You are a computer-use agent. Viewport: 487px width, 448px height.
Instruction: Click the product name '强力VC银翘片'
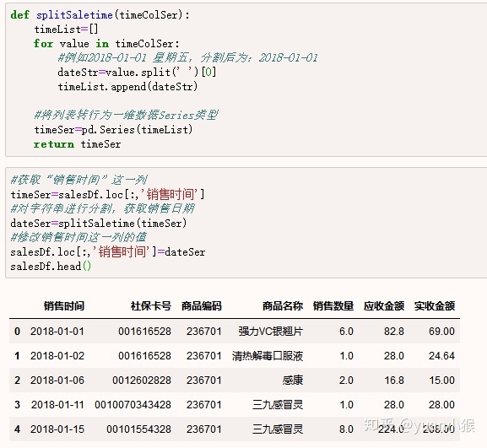click(271, 332)
